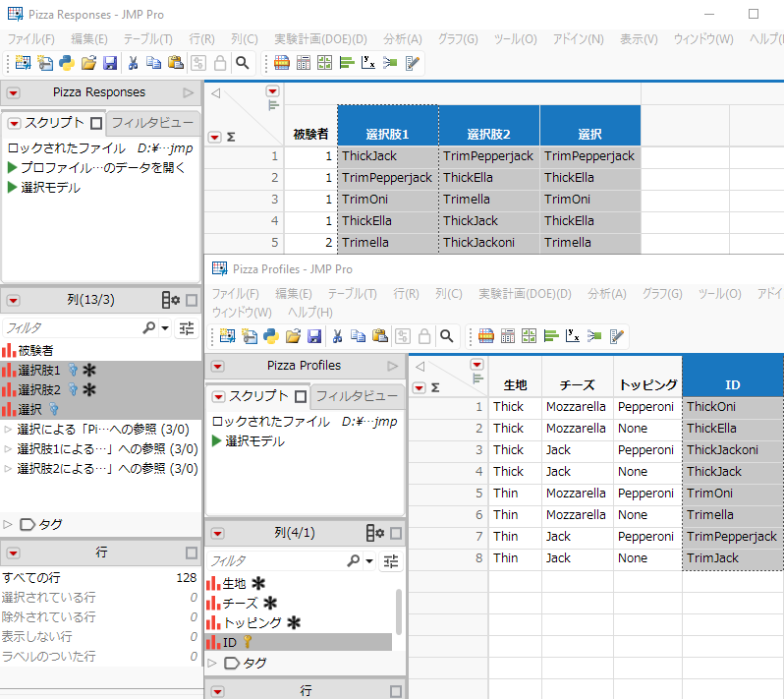Expand タグ section in Pizza Responses
Viewport: 784px width, 699px height.
pos(8,524)
